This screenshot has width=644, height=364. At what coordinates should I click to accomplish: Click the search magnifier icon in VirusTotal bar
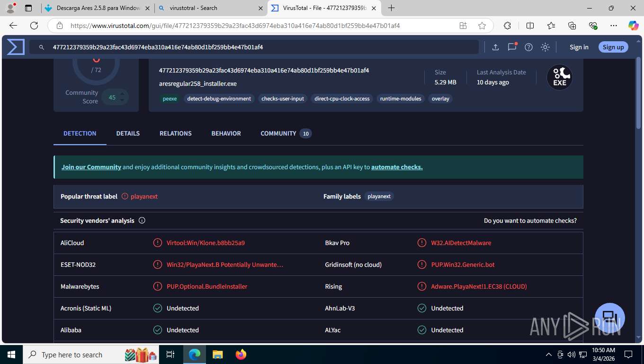42,47
